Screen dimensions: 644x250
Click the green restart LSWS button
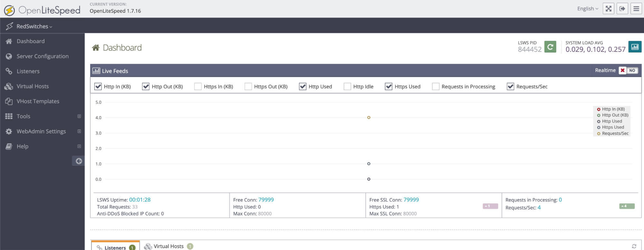tap(550, 47)
